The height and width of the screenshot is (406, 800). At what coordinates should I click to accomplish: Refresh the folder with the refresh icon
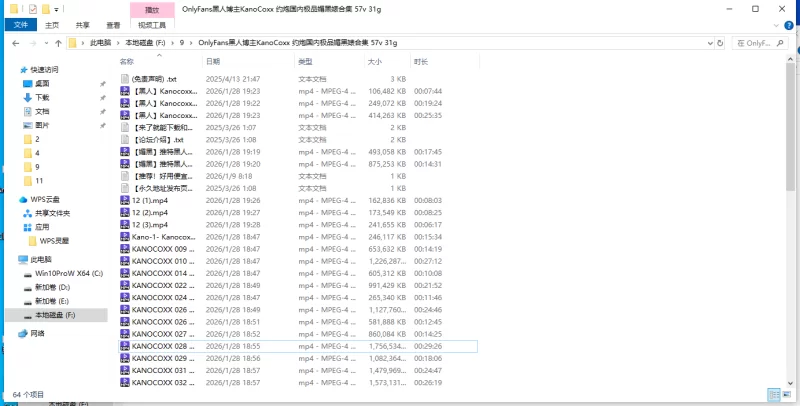click(720, 43)
